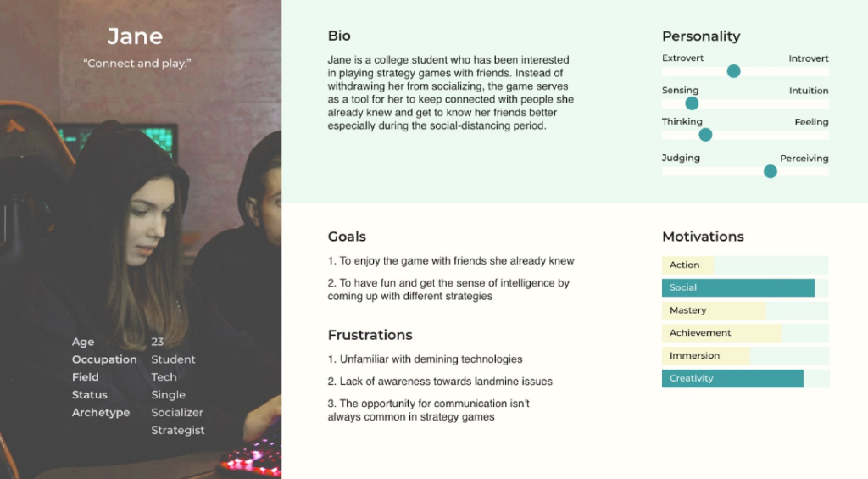Click the Judging-Perceiving slider knob
Viewport: 868px width, 479px height.
770,171
